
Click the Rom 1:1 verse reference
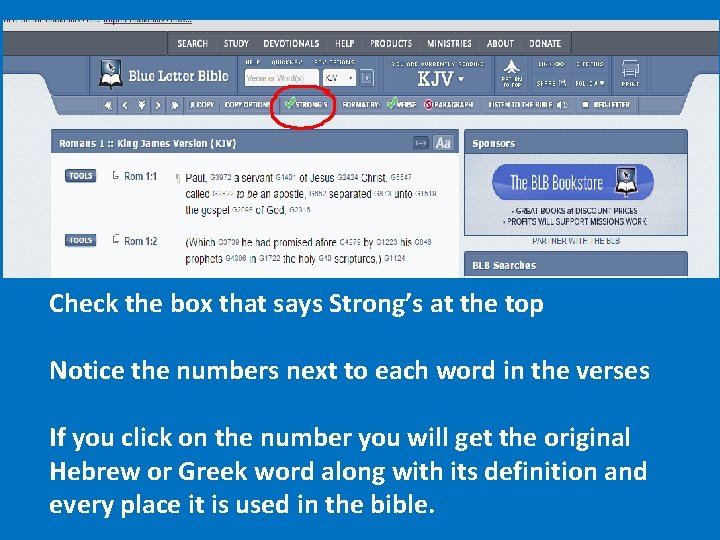point(141,176)
